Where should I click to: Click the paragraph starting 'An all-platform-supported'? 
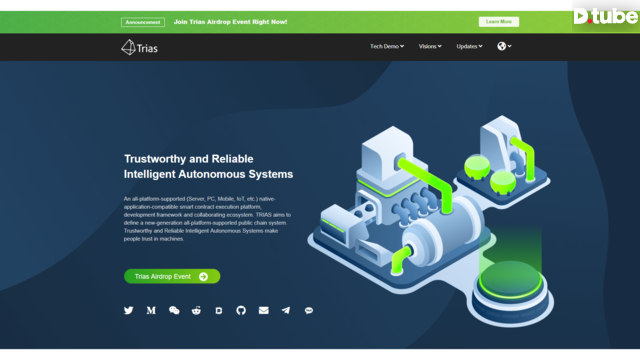click(x=207, y=219)
